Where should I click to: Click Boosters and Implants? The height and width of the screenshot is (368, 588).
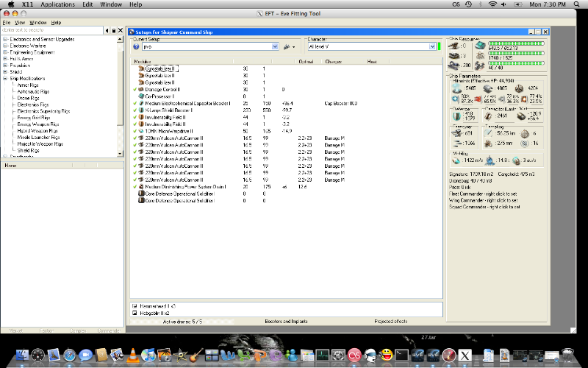point(286,322)
